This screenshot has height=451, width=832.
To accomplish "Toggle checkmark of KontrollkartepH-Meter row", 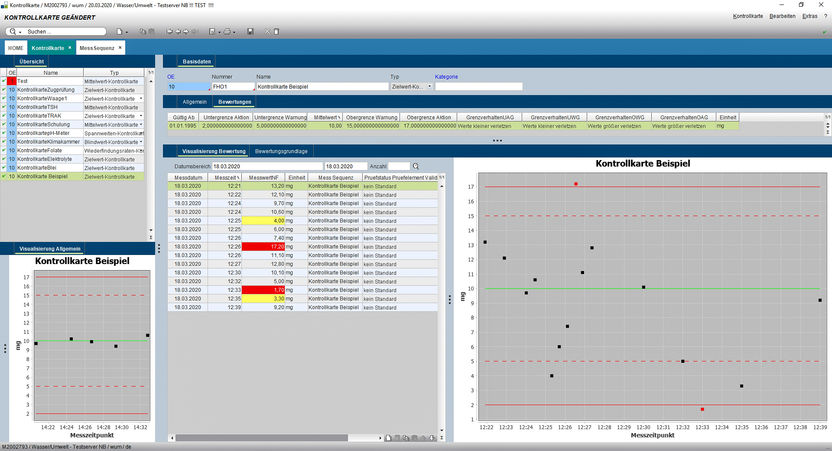I will pyautogui.click(x=4, y=133).
